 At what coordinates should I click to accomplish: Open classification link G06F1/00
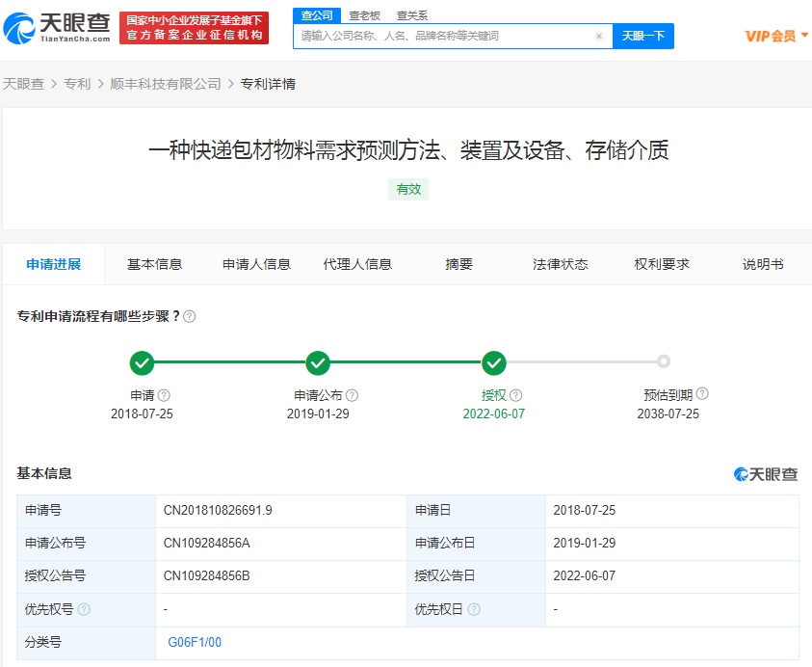point(195,642)
